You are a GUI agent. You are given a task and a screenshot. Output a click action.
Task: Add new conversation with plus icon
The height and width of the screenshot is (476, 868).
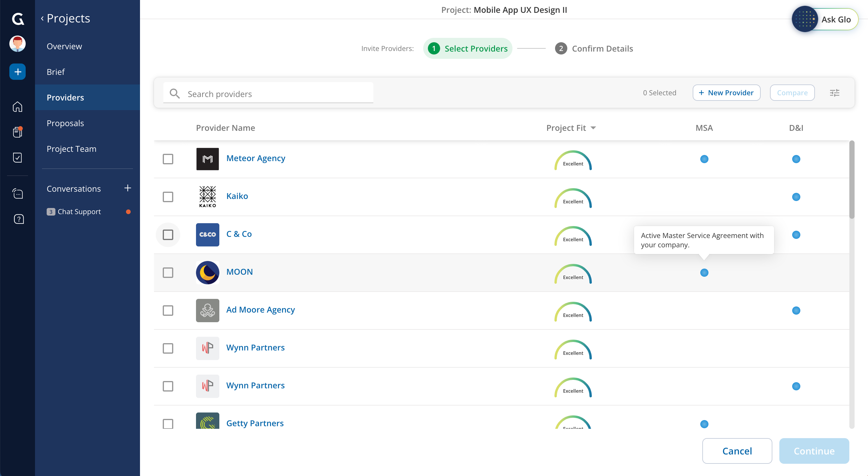coord(127,188)
